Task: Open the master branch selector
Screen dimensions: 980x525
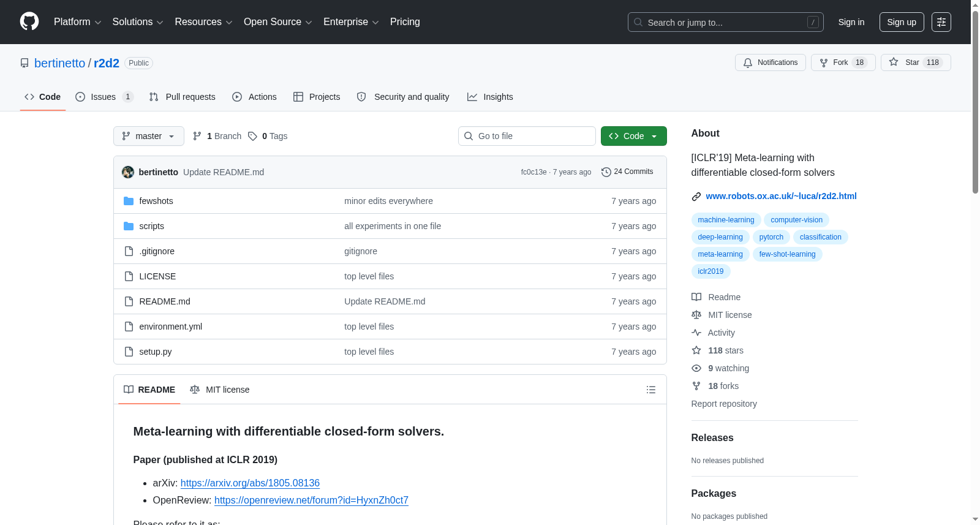Action: point(149,136)
